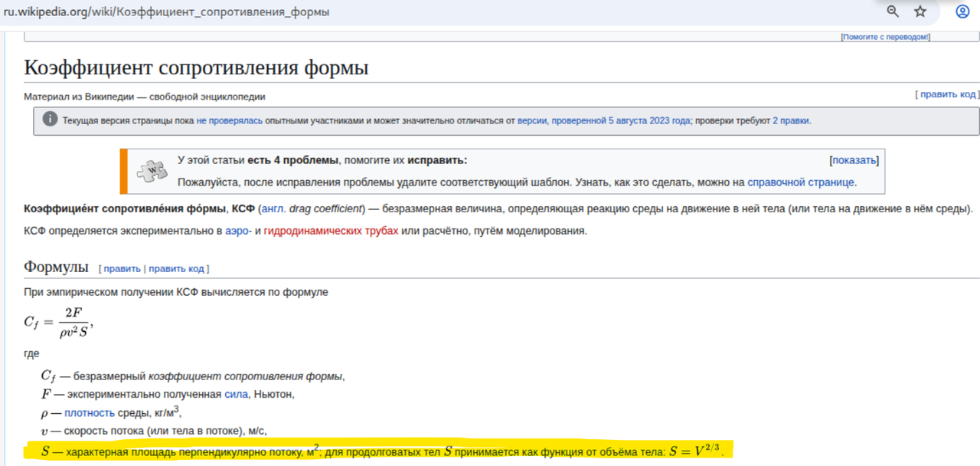
Task: Click 'править' next to Формулы heading
Action: point(122,269)
